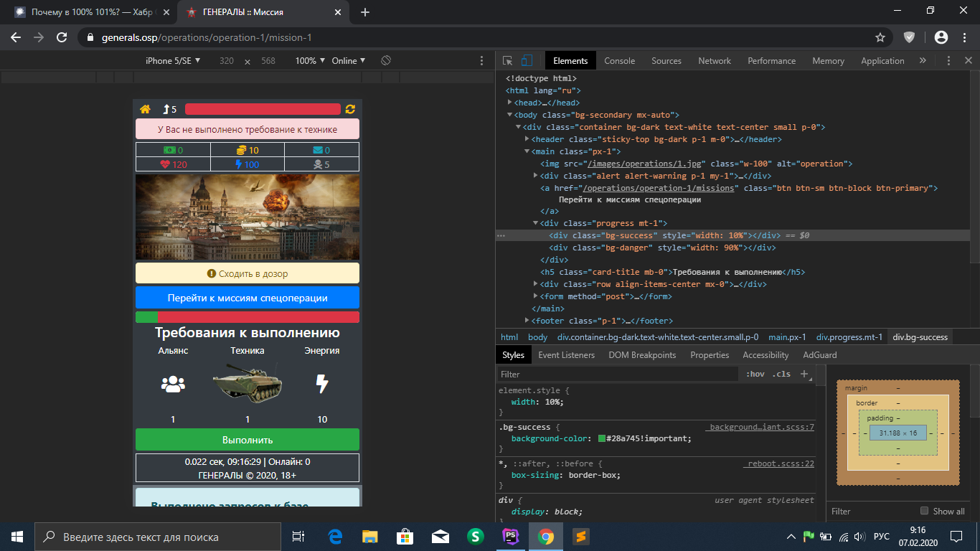
Task: Open the Windows Start menu
Action: point(17,537)
